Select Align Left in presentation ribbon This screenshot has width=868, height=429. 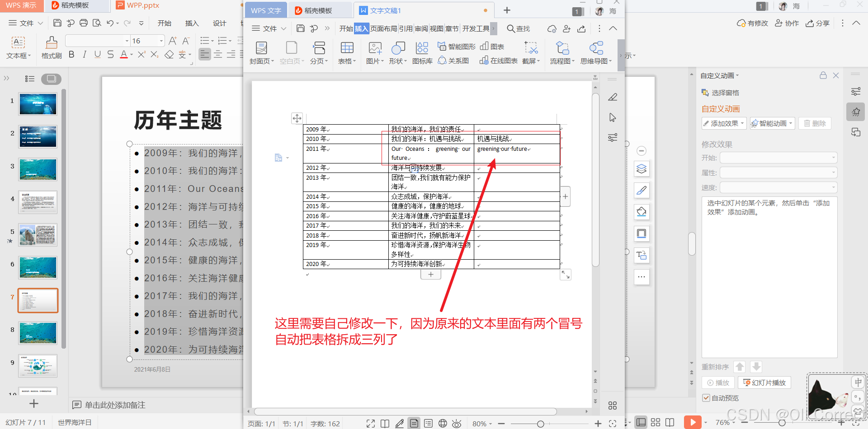coord(205,55)
